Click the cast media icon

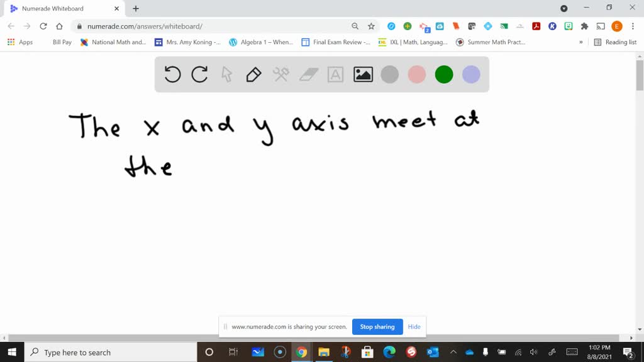coord(601,26)
